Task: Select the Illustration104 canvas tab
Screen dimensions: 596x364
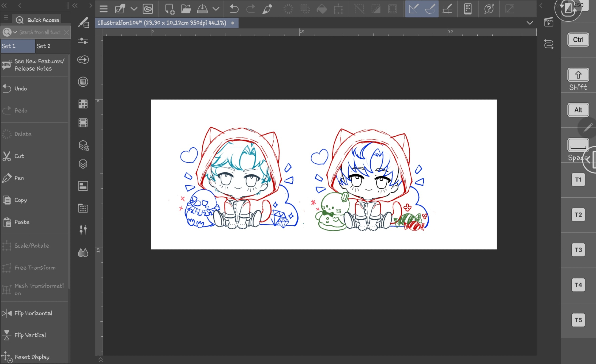Action: point(162,23)
